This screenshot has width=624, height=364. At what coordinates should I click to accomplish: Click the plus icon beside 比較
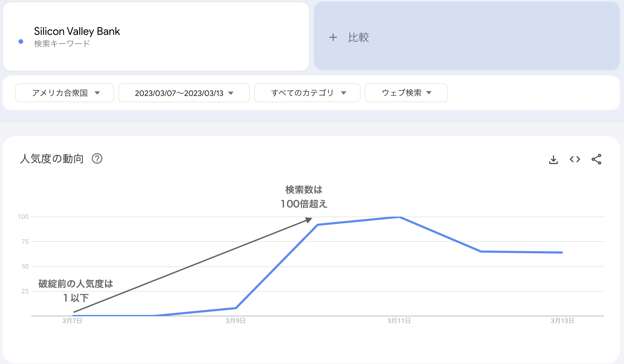click(333, 37)
